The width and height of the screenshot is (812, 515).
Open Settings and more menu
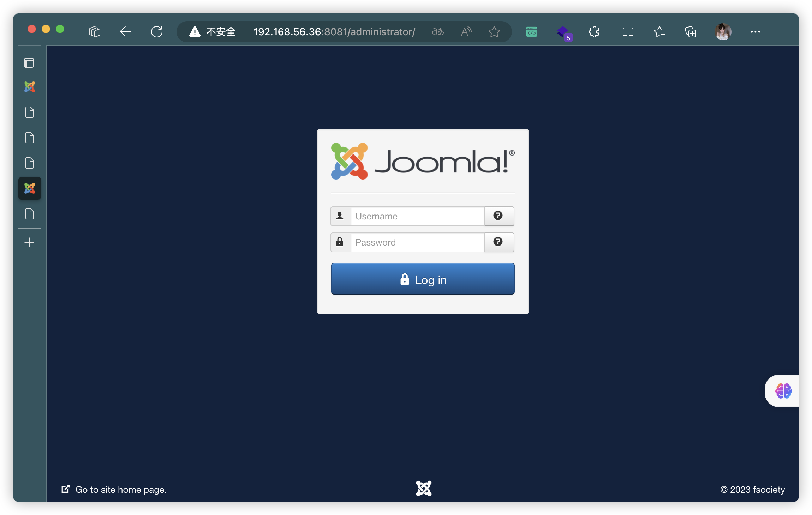pos(756,32)
